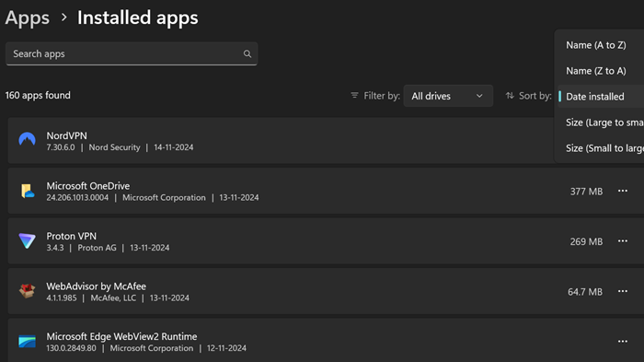Open more options for Proton VPN
Screen dimensions: 644x362
click(623, 241)
